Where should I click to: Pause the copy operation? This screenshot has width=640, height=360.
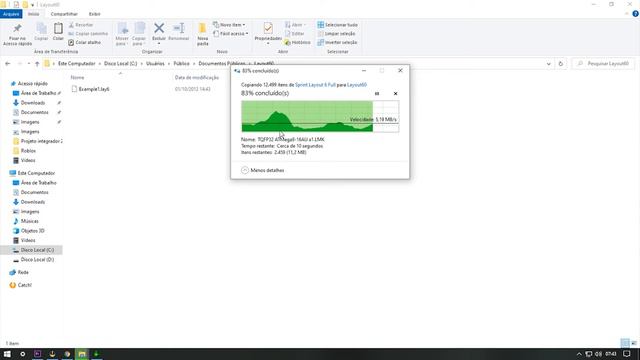[377, 93]
